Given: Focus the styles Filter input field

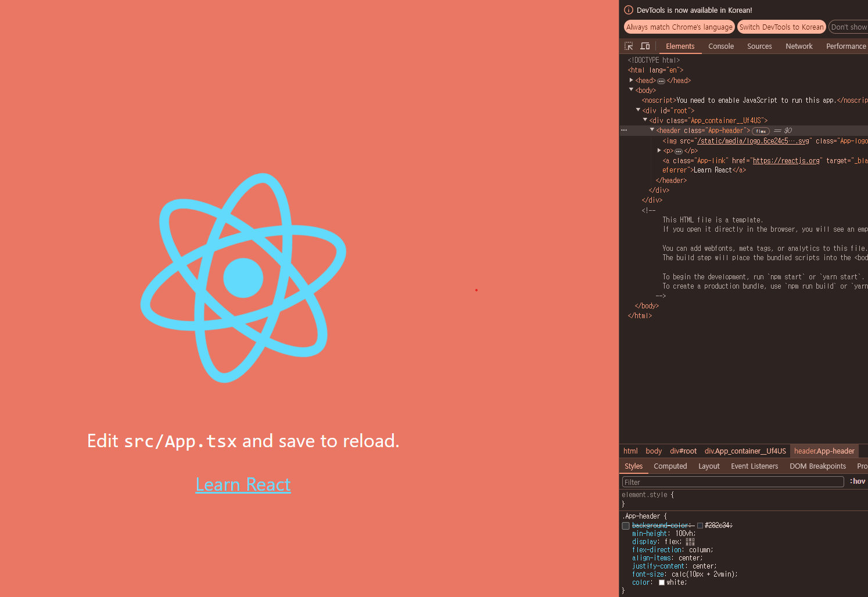Looking at the screenshot, I should pyautogui.click(x=733, y=482).
